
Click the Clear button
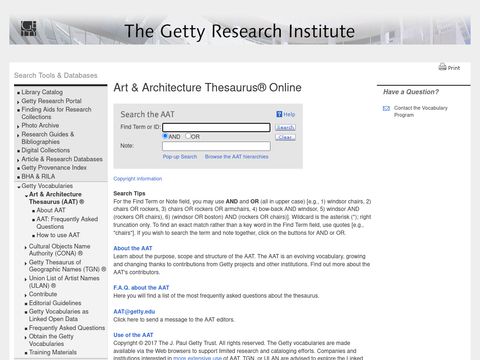pos(285,137)
